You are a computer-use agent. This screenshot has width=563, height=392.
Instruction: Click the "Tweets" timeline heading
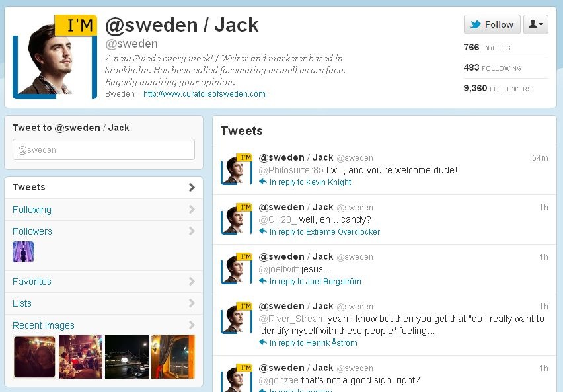coord(242,131)
